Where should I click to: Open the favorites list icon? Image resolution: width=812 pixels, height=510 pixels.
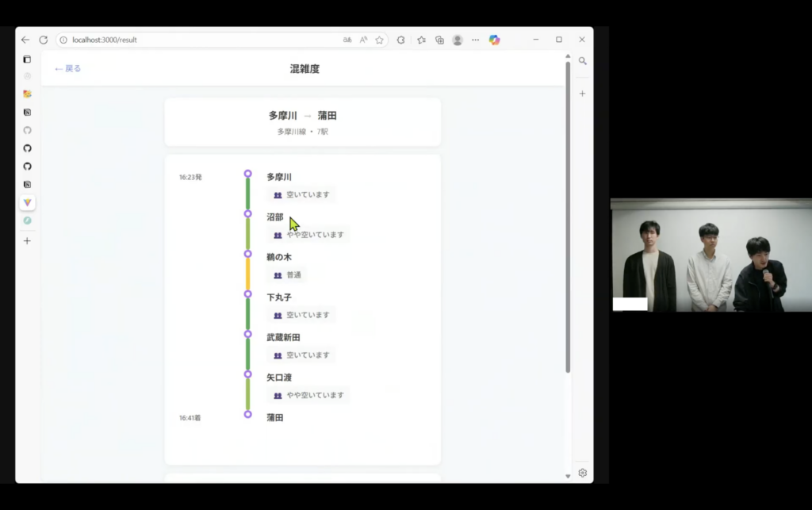click(x=421, y=40)
